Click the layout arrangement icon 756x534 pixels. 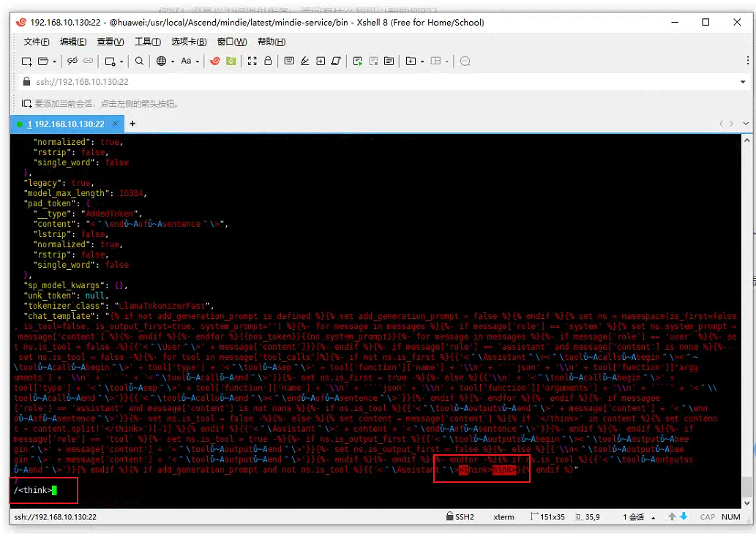(x=436, y=61)
